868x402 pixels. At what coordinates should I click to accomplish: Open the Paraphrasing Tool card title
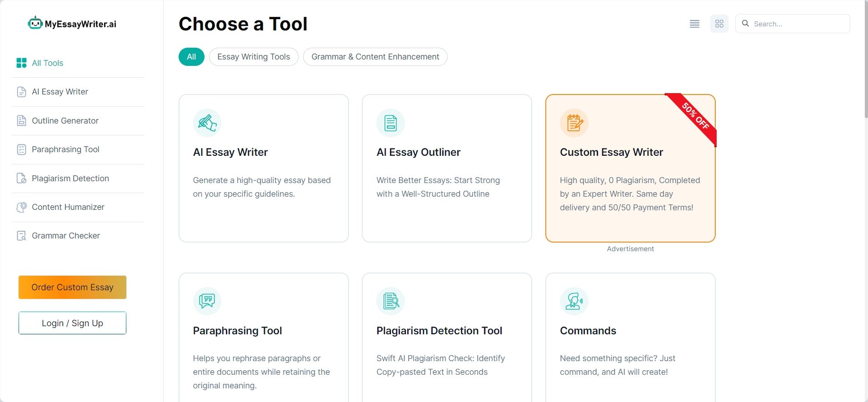(x=237, y=331)
